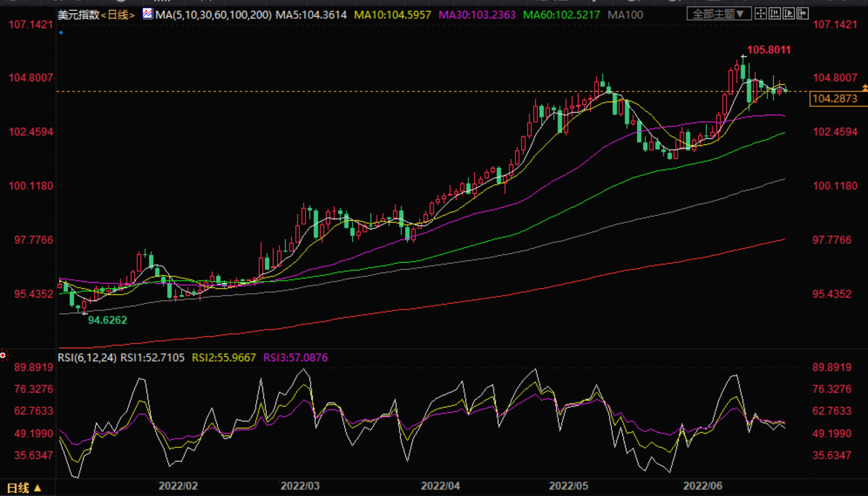
Task: Click the 2022/06 date on time axis
Action: tap(702, 486)
